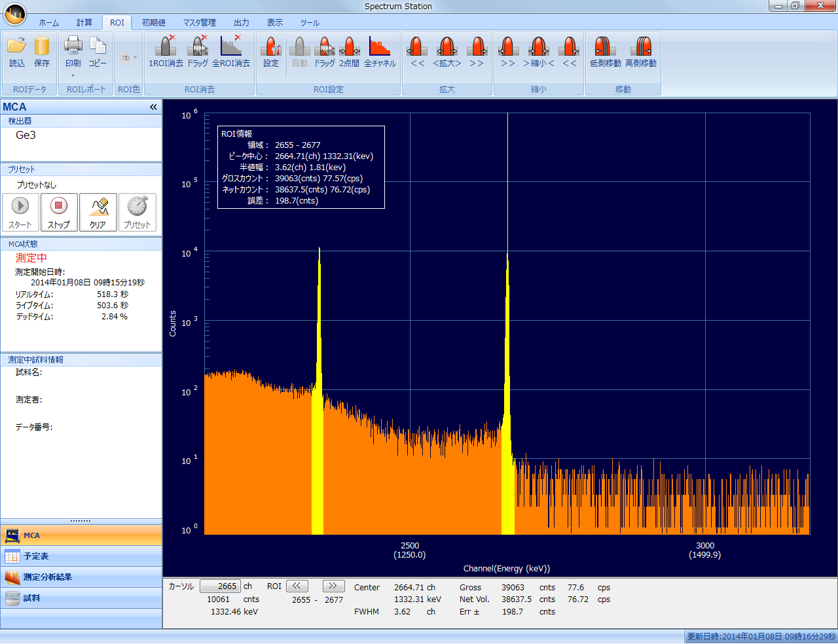Open the round application menu orb

pyautogui.click(x=14, y=14)
